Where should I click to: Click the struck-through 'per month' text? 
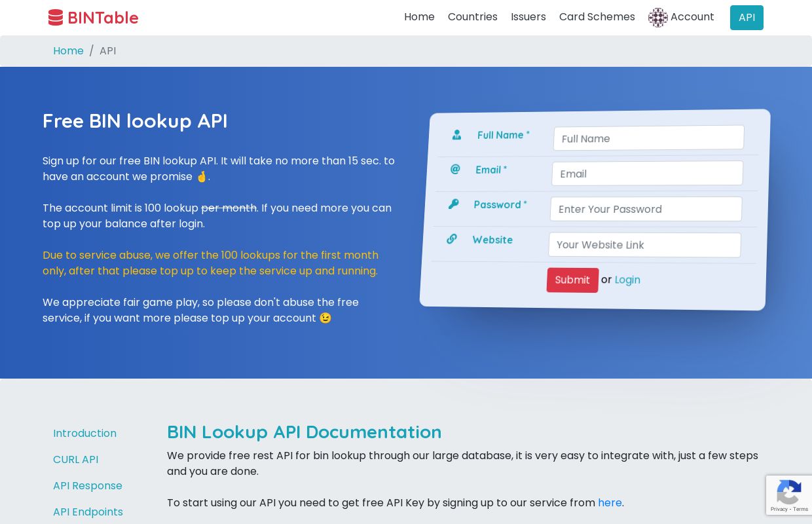[229, 208]
